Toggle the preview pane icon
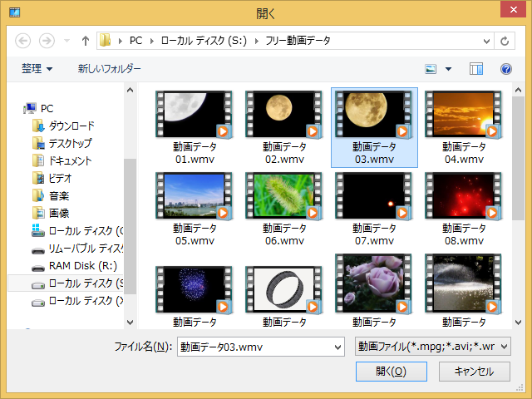The width and height of the screenshot is (532, 399). 476,69
